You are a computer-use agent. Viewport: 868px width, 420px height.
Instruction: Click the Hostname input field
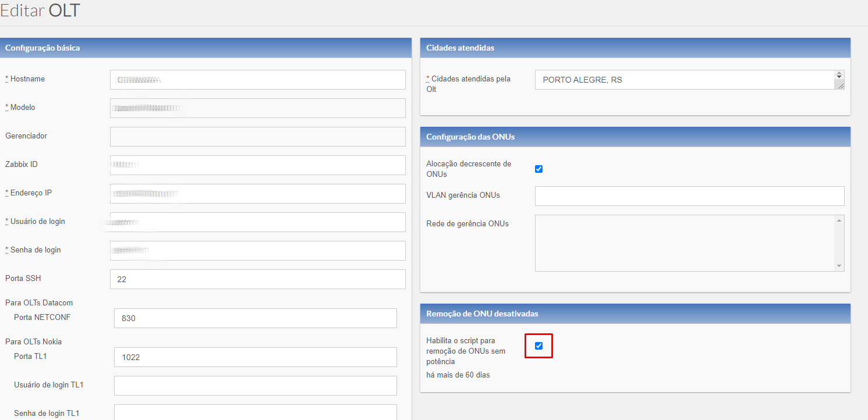pos(257,80)
